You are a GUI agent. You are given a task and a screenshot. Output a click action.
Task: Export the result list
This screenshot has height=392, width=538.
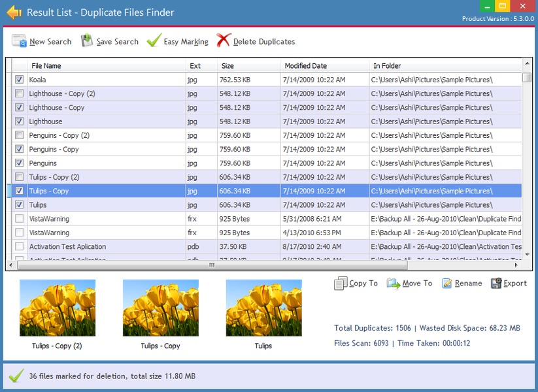[496, 284]
